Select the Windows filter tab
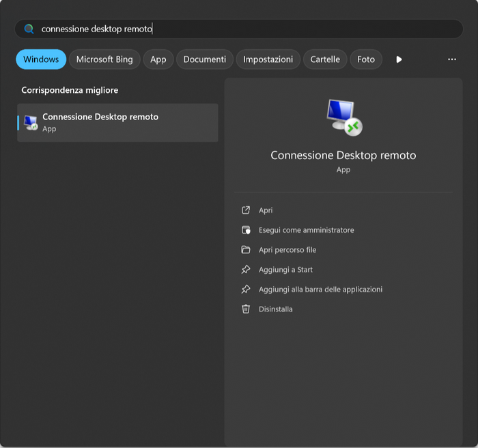478x448 pixels. point(41,59)
